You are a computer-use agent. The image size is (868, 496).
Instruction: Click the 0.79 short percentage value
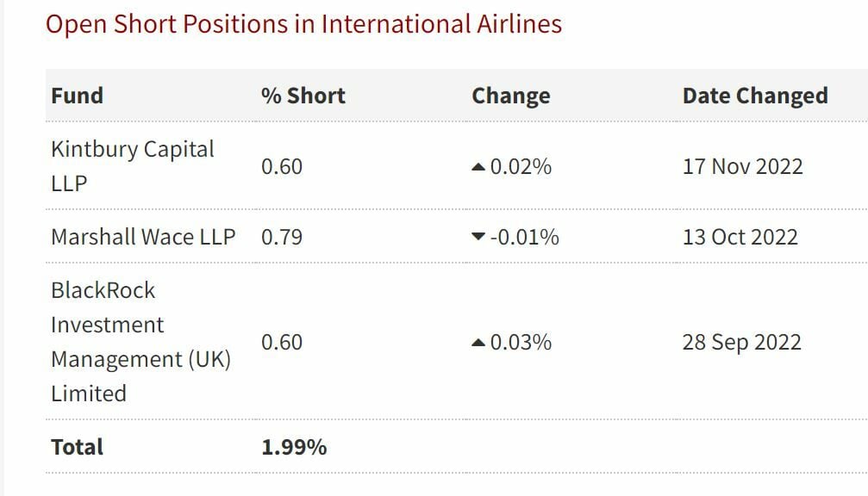282,237
